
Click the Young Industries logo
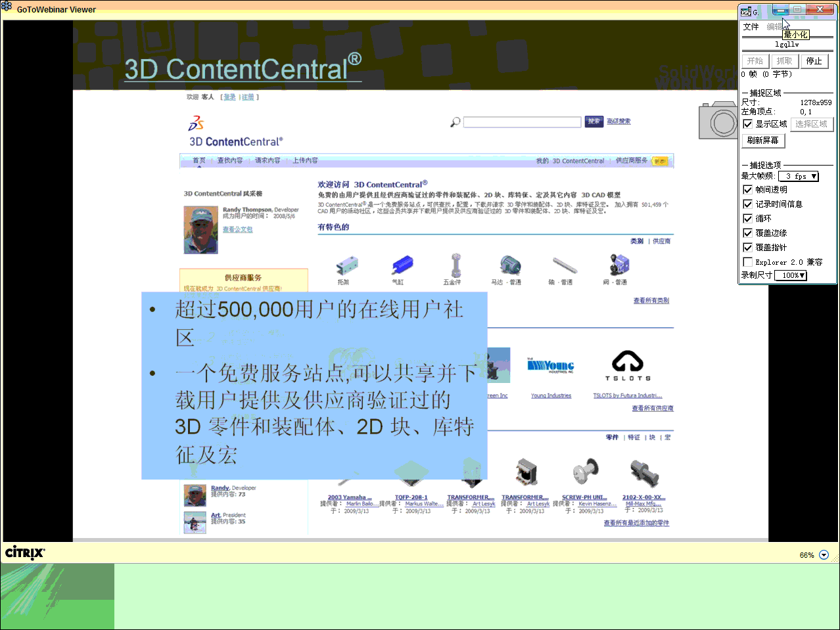click(x=551, y=366)
